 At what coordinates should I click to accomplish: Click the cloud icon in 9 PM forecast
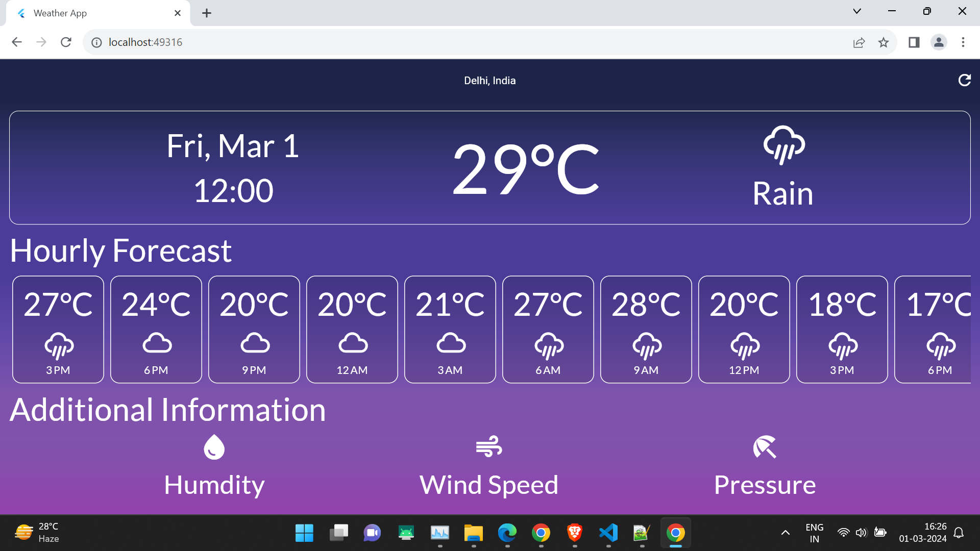tap(255, 343)
